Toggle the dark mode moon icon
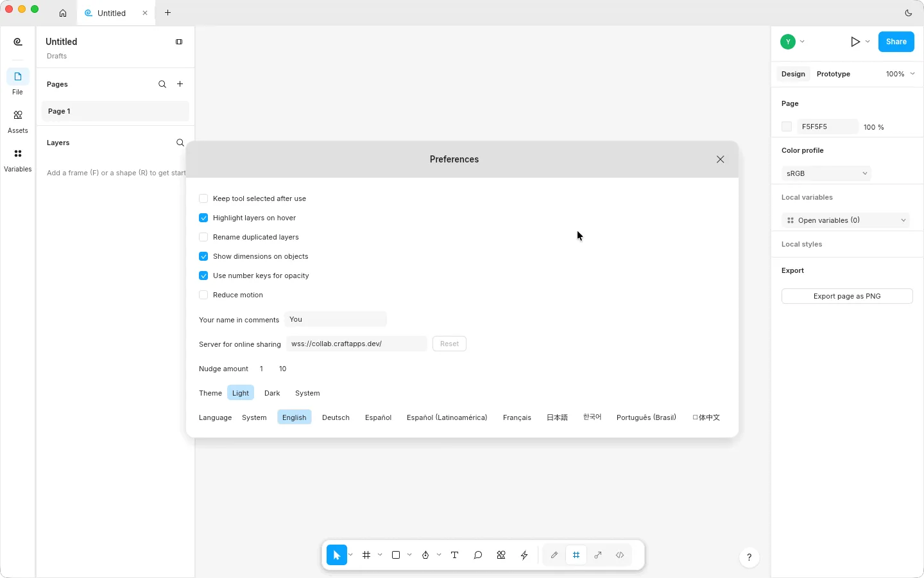 [x=909, y=13]
